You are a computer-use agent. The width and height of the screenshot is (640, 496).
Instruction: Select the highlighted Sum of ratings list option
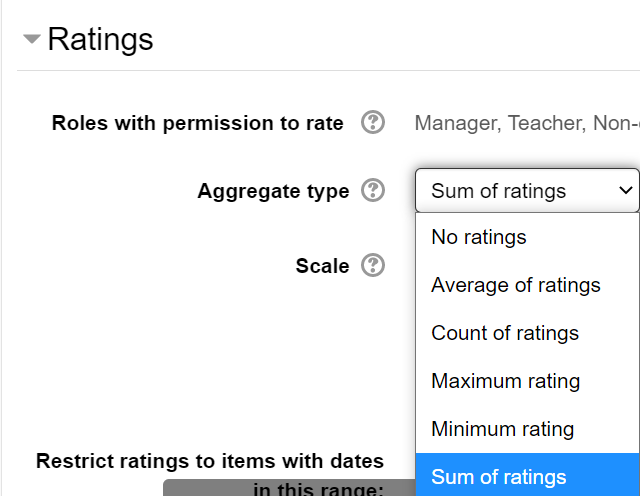coord(498,477)
